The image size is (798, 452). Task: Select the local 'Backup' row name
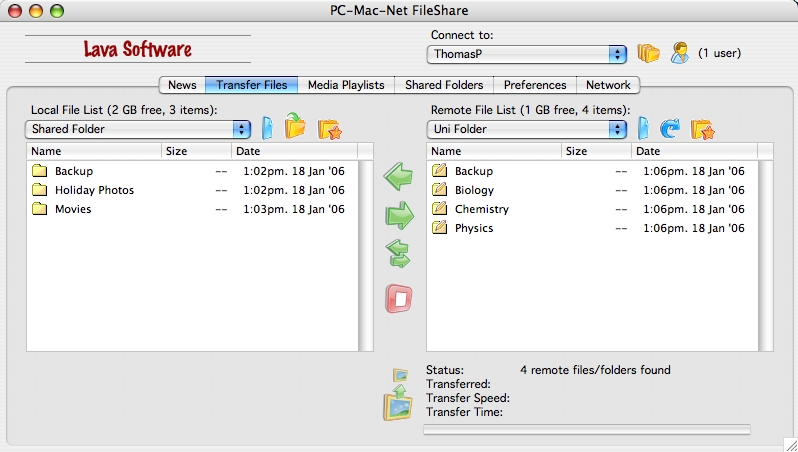tap(74, 171)
